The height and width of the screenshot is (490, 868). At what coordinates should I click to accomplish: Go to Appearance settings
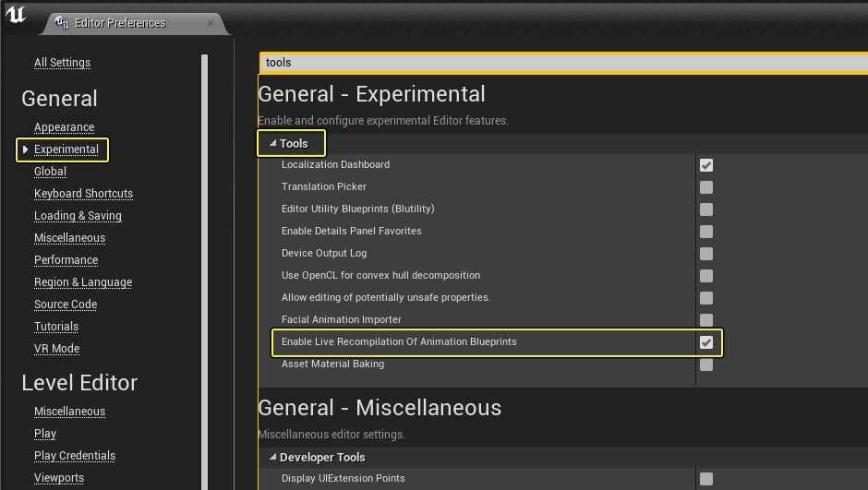coord(64,127)
